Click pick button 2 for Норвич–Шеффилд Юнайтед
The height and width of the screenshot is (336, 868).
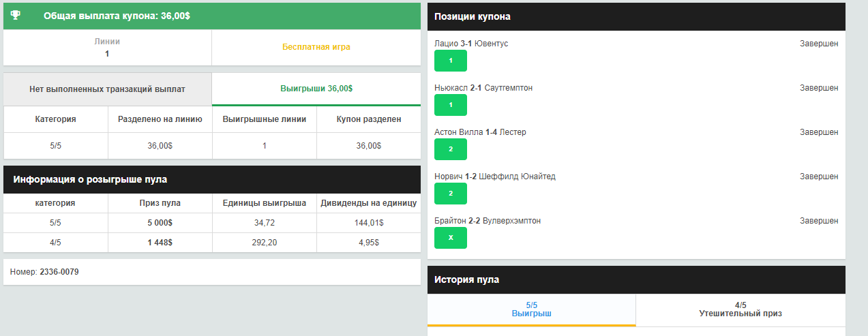point(451,194)
